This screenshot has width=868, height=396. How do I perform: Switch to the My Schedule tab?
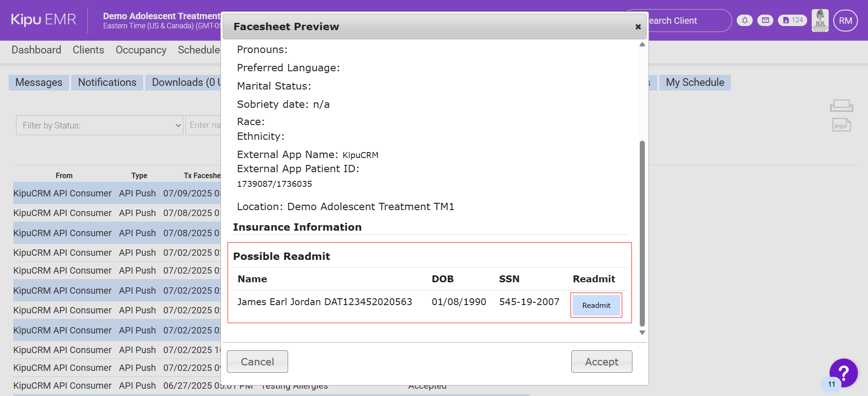695,83
